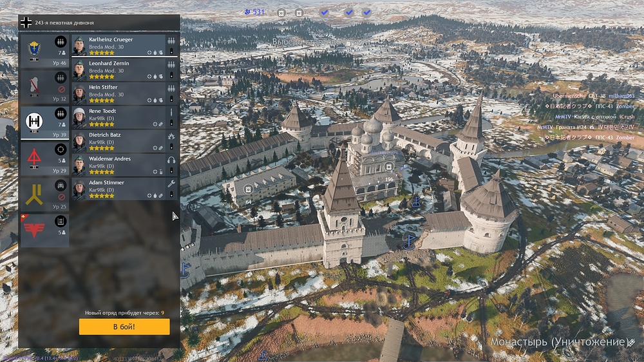644x362 pixels.
Task: Click the middle checkmark indicator in top HUD
Action: point(349,13)
